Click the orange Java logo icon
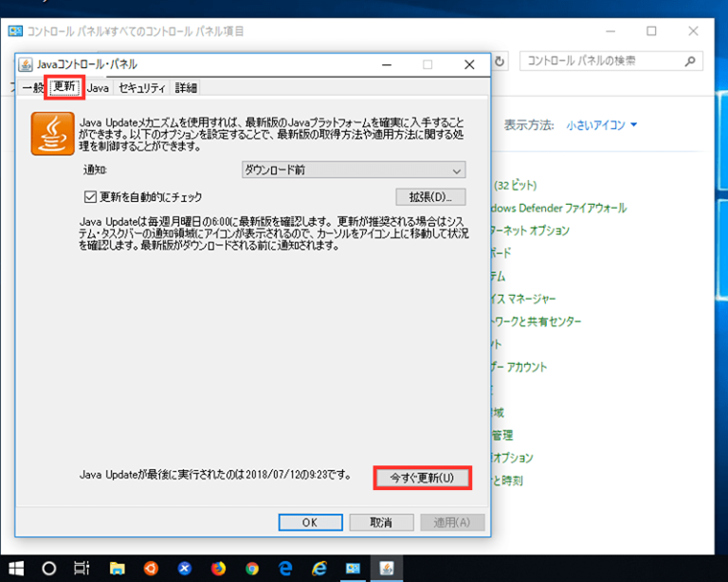This screenshot has height=582, width=728. 52,134
